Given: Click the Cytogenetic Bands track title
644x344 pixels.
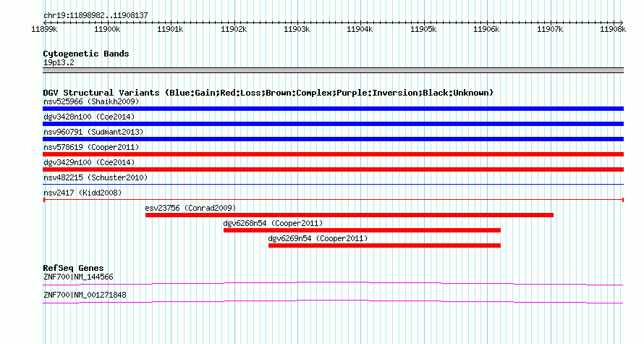Looking at the screenshot, I should pyautogui.click(x=86, y=54).
